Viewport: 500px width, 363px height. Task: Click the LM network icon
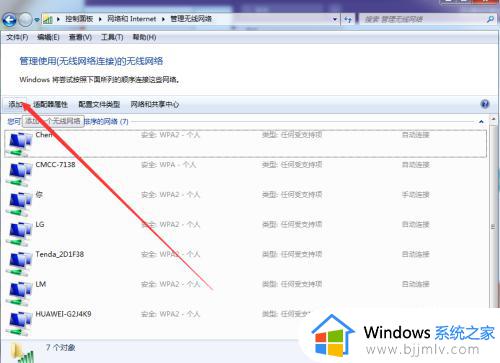pos(20,294)
